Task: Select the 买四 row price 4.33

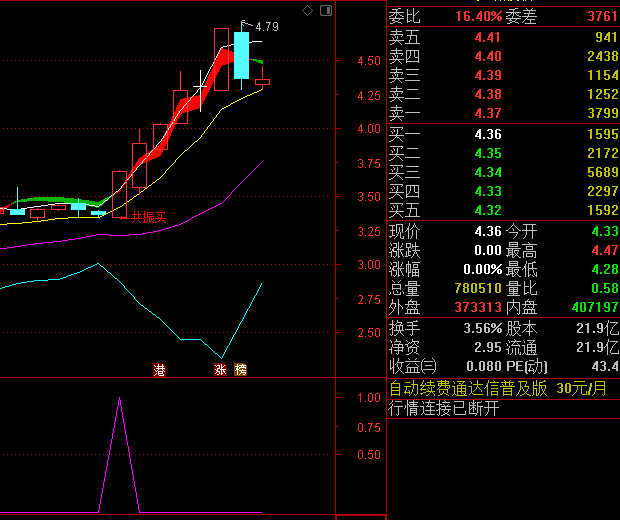Action: [488, 191]
